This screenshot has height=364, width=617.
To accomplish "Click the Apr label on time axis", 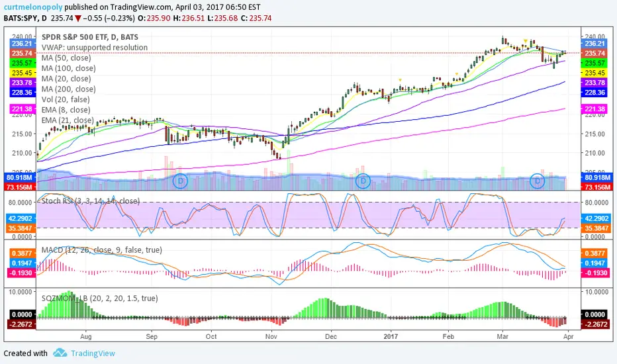I will [x=568, y=336].
